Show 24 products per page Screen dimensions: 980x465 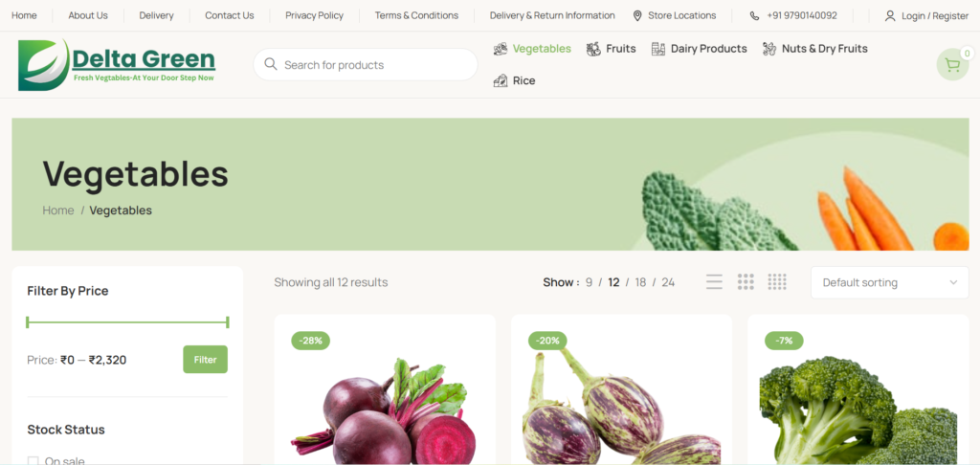point(668,282)
